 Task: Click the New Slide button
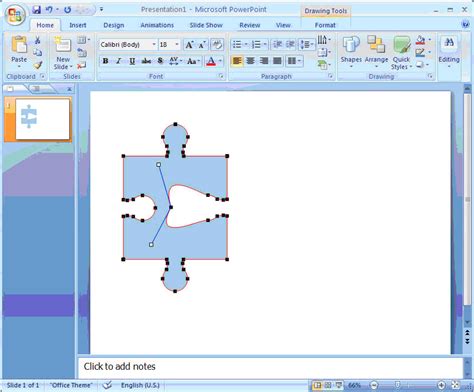click(x=63, y=53)
